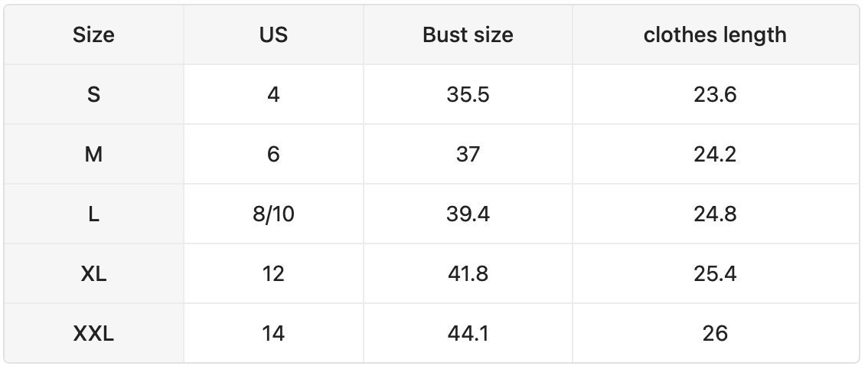The width and height of the screenshot is (868, 366).
Task: Select the US size 14 cell
Action: pyautogui.click(x=273, y=333)
